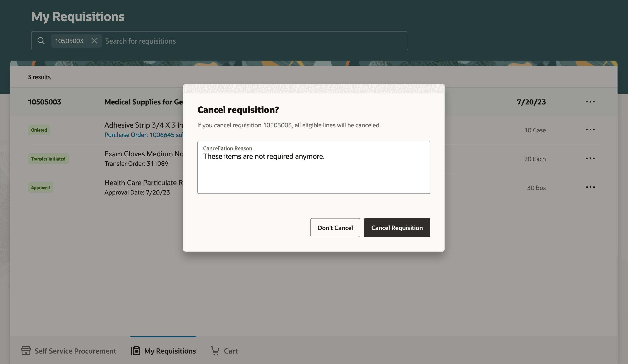Click the Ordered status badge
Screen dimensions: 628x364
[x=39, y=130]
